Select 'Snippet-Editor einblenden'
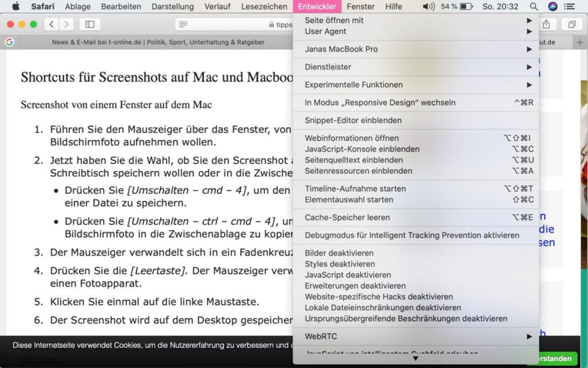The image size is (588, 368). click(416, 121)
